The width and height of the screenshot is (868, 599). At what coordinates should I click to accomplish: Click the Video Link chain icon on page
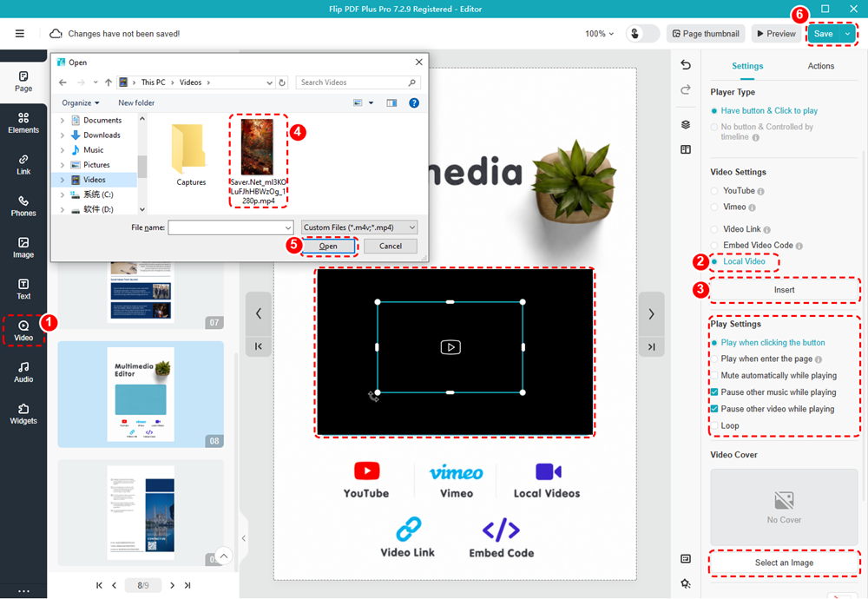[409, 529]
